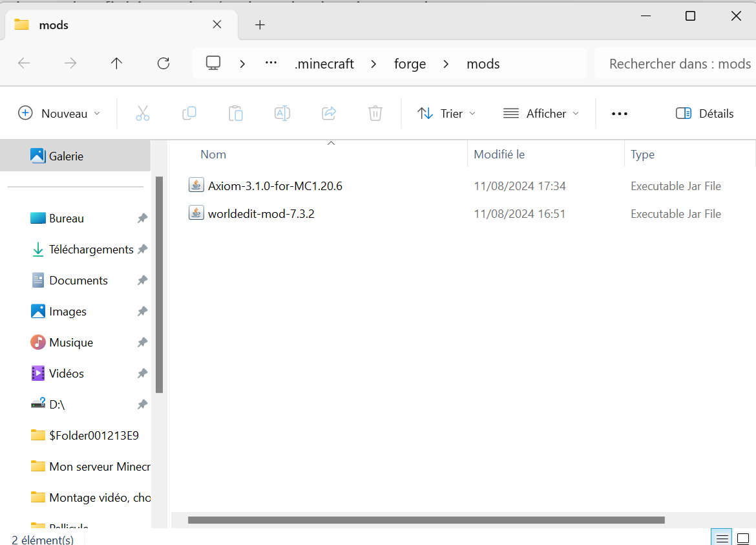756x545 pixels.
Task: Refresh the mods folder view
Action: 163,63
